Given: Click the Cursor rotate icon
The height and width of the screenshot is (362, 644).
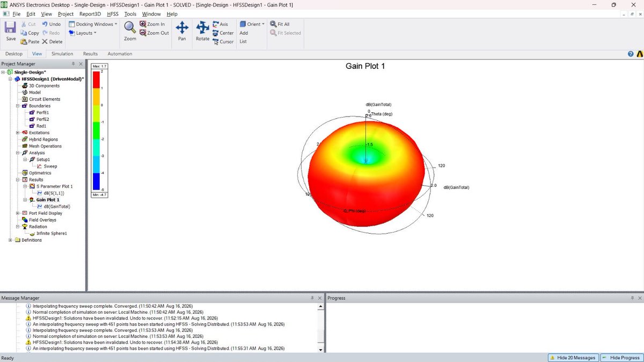Looking at the screenshot, I should point(216,41).
